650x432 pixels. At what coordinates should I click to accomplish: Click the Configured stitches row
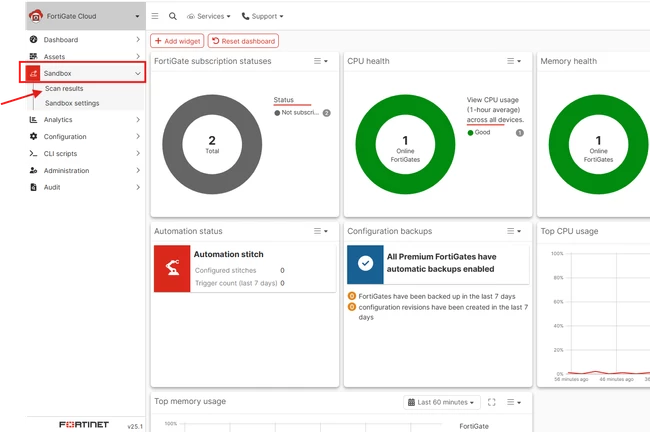(240, 270)
